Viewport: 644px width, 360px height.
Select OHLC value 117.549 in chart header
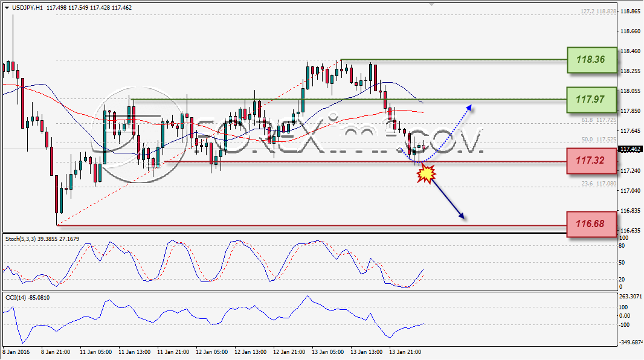(79, 8)
